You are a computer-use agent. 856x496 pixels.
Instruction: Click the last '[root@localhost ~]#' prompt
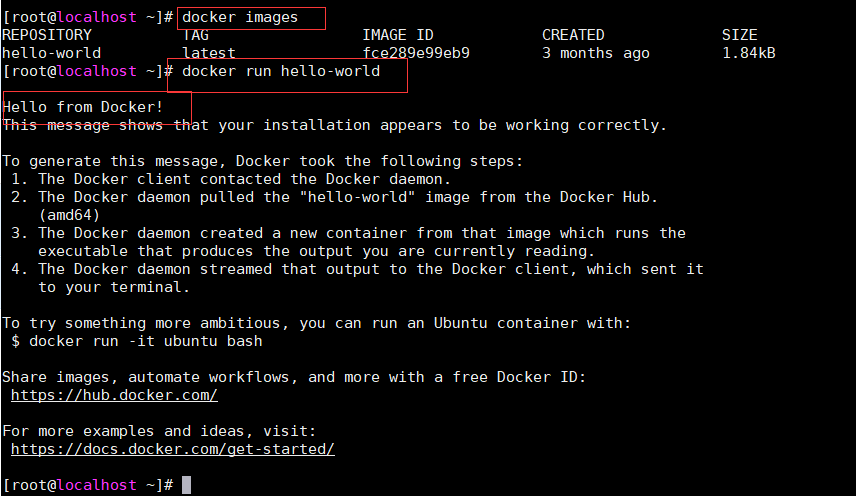[x=87, y=485]
